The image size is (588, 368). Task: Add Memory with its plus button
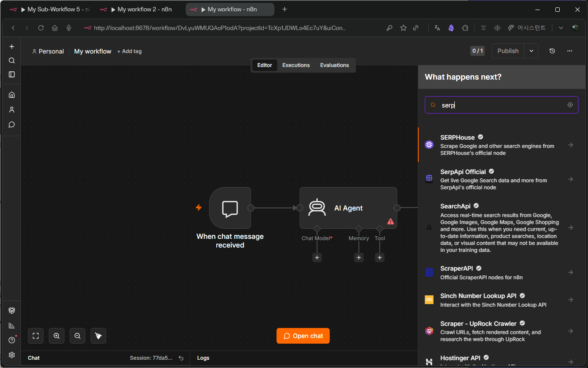click(x=359, y=258)
